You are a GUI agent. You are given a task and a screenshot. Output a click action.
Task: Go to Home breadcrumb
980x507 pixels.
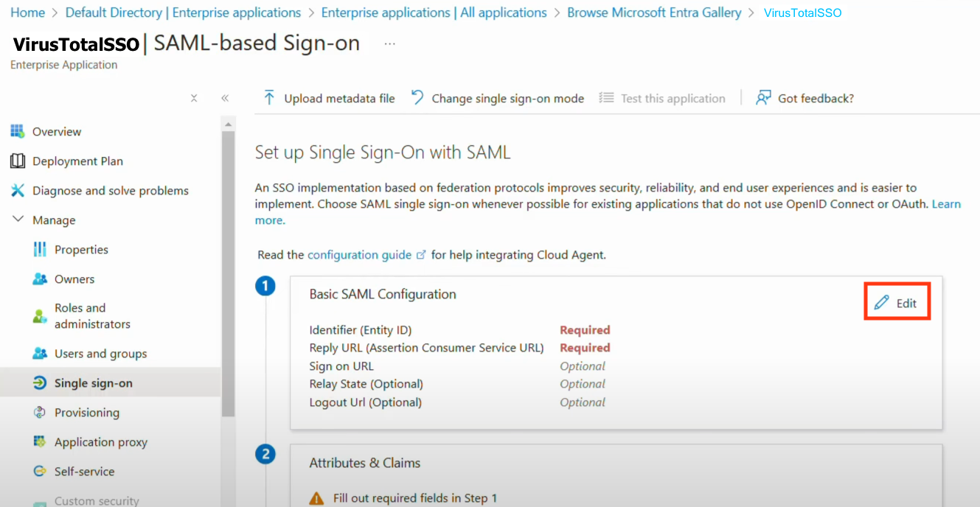click(27, 13)
